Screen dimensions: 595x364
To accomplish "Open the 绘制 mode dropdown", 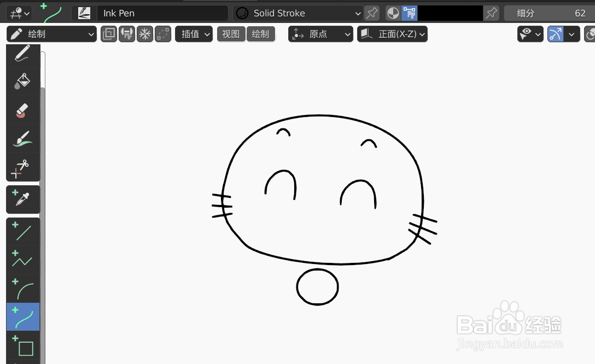I will pos(51,34).
